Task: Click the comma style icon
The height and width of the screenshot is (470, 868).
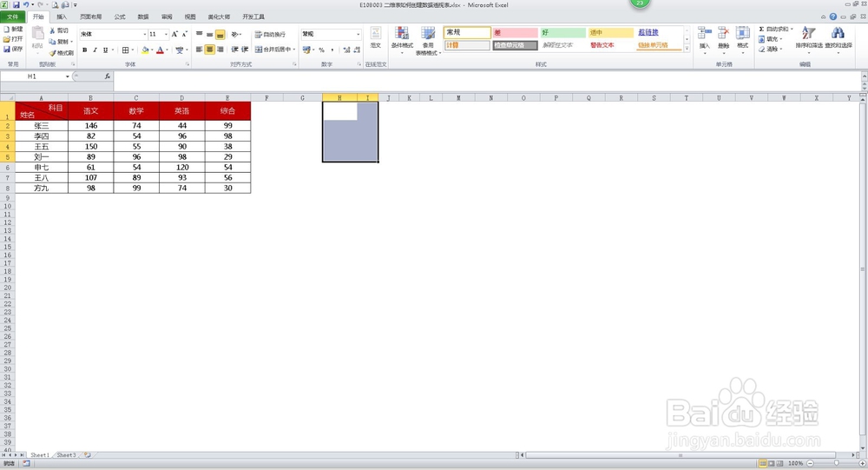Action: (332, 50)
